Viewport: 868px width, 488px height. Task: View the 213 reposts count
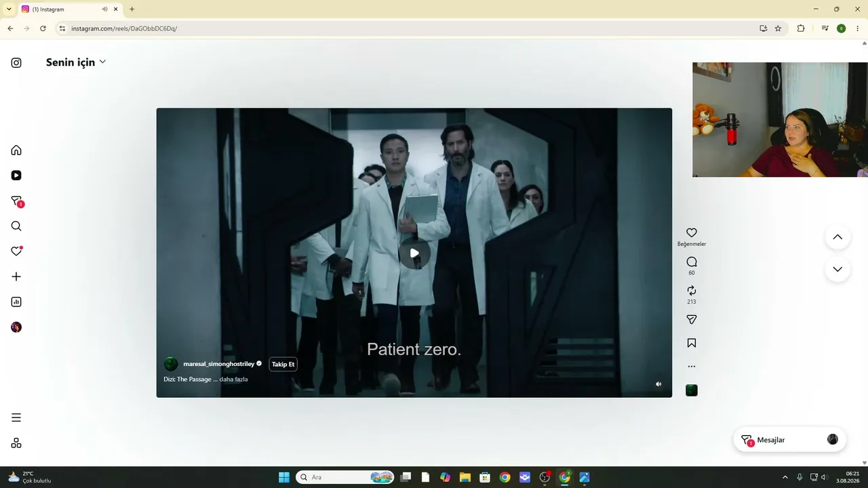coord(692,302)
